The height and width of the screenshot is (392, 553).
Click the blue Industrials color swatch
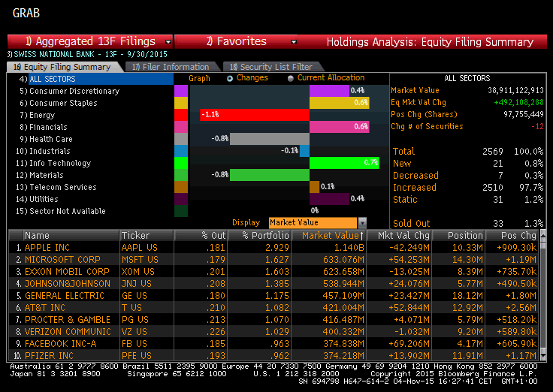pyautogui.click(x=181, y=151)
